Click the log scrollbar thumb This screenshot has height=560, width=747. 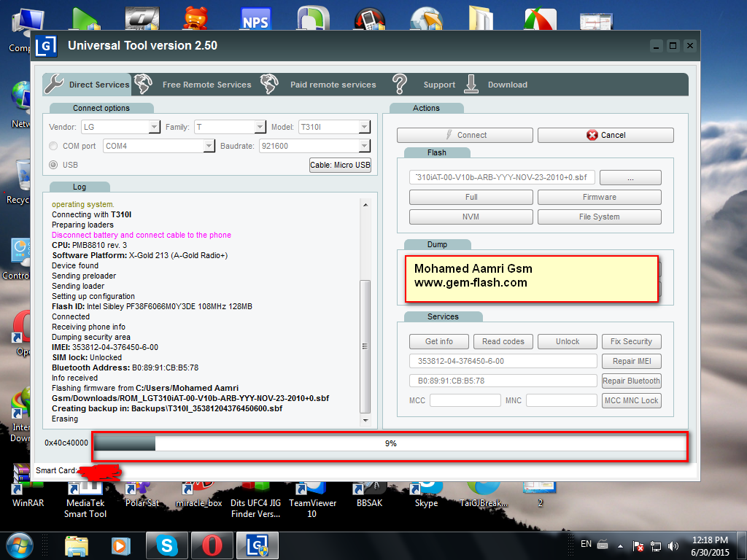coord(365,346)
